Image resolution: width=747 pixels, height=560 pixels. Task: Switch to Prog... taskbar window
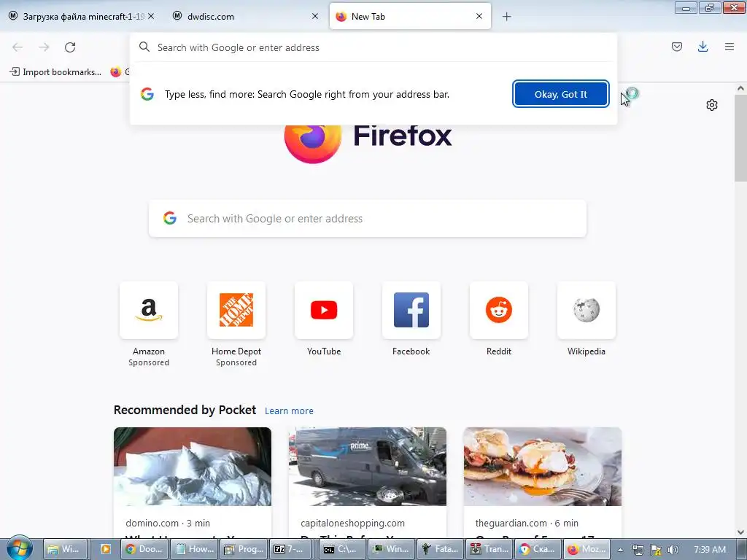click(x=244, y=549)
